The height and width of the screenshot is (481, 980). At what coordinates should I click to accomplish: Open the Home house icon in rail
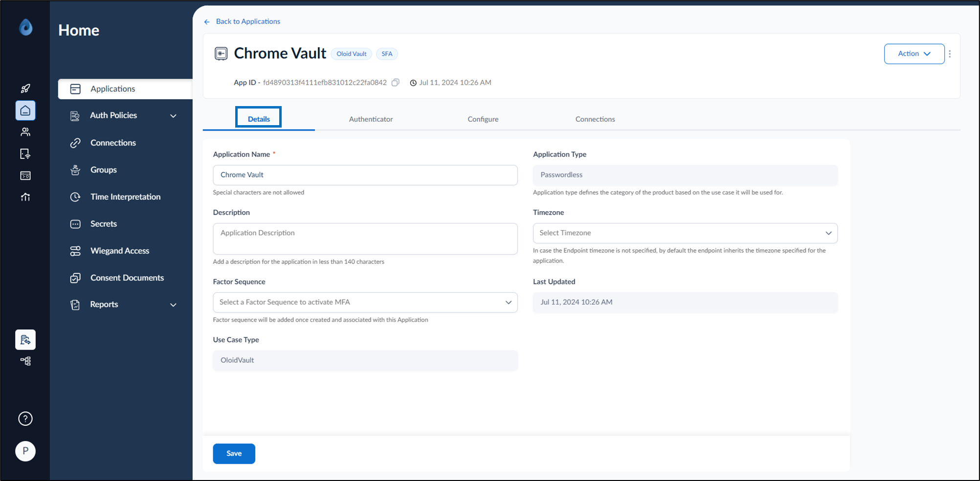click(x=25, y=110)
